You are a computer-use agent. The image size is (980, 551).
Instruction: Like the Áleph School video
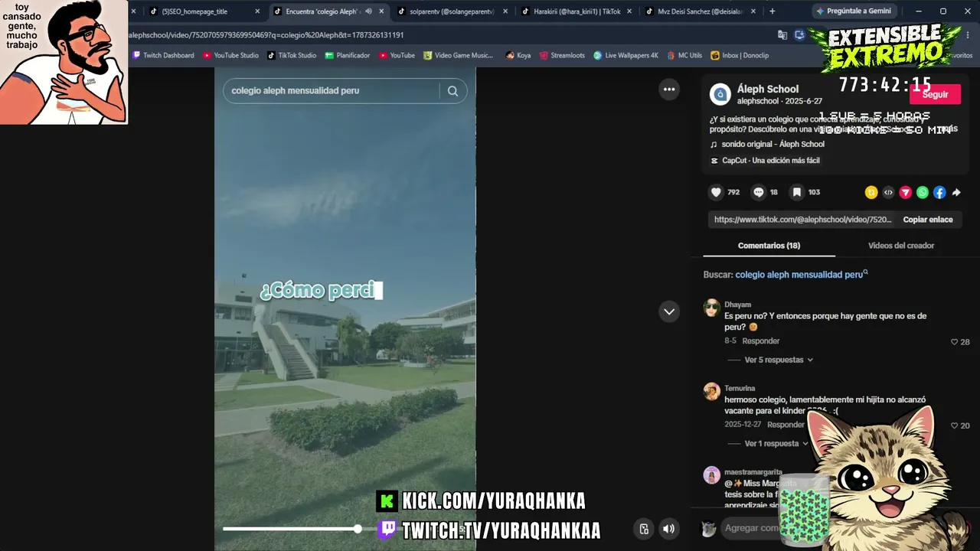pos(716,192)
